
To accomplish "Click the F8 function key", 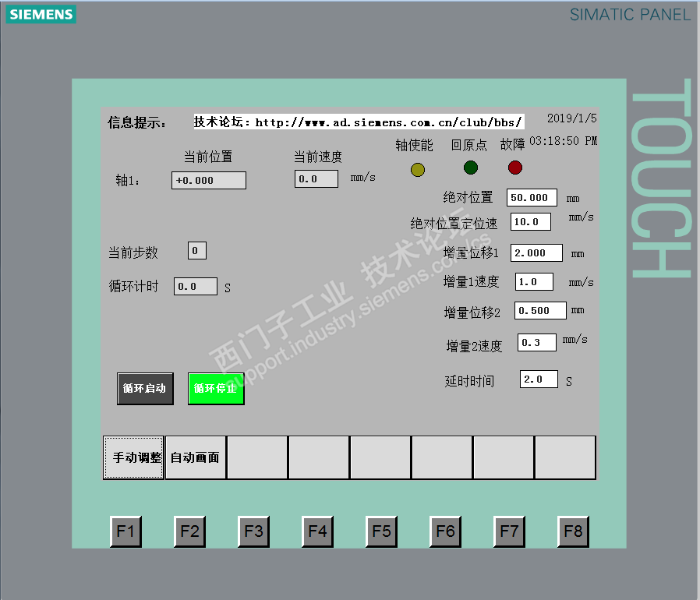I will point(573,531).
